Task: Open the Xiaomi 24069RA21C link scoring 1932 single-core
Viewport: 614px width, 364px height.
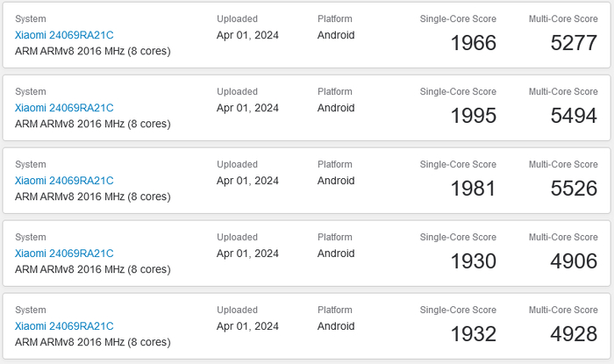Action: click(x=64, y=326)
